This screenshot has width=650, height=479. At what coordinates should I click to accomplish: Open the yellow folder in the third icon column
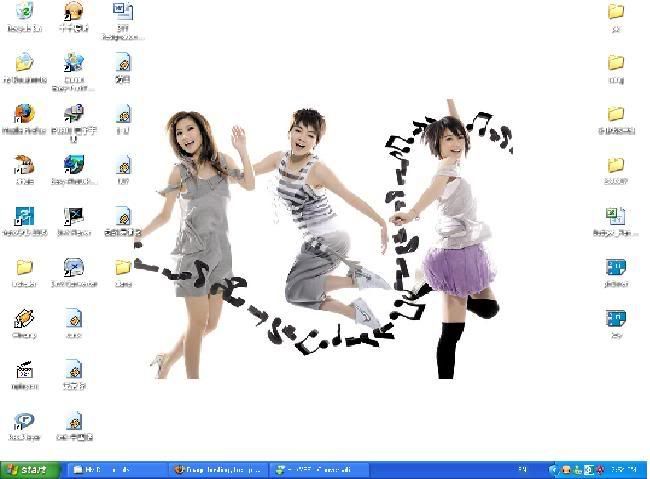[x=123, y=268]
